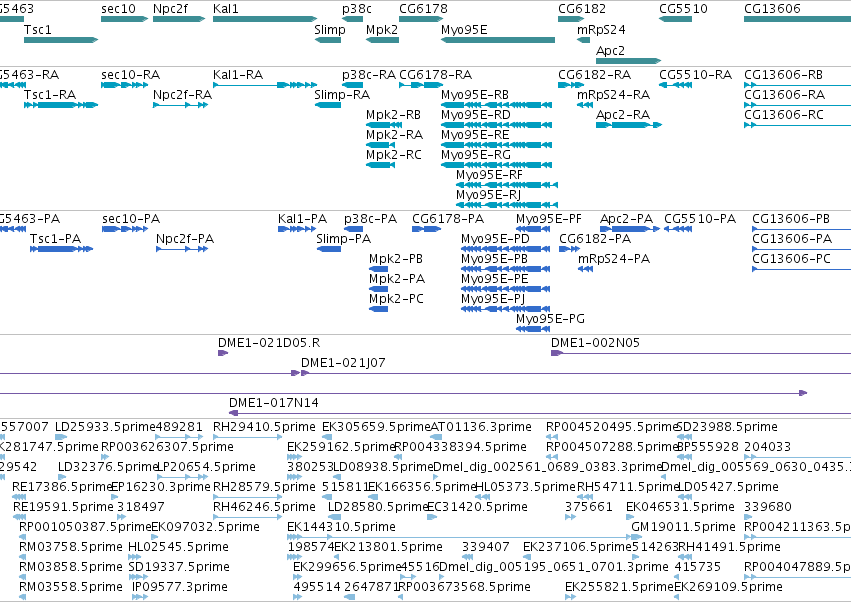Click transcript Myo95E-RJ
Viewport: 851px width, 602px height.
coord(507,205)
